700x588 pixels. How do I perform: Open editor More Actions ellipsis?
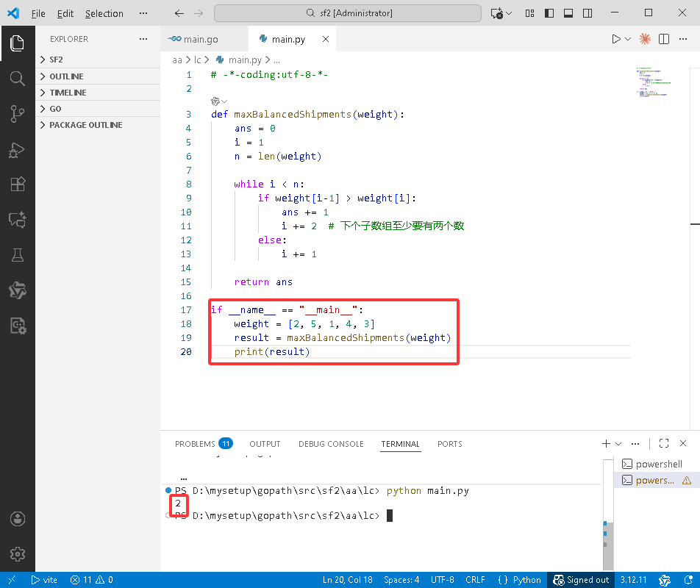(x=683, y=39)
